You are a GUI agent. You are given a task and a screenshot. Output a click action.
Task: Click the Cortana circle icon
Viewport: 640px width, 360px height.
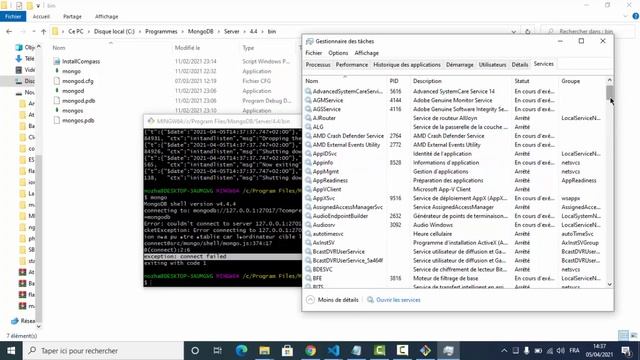(x=195, y=351)
